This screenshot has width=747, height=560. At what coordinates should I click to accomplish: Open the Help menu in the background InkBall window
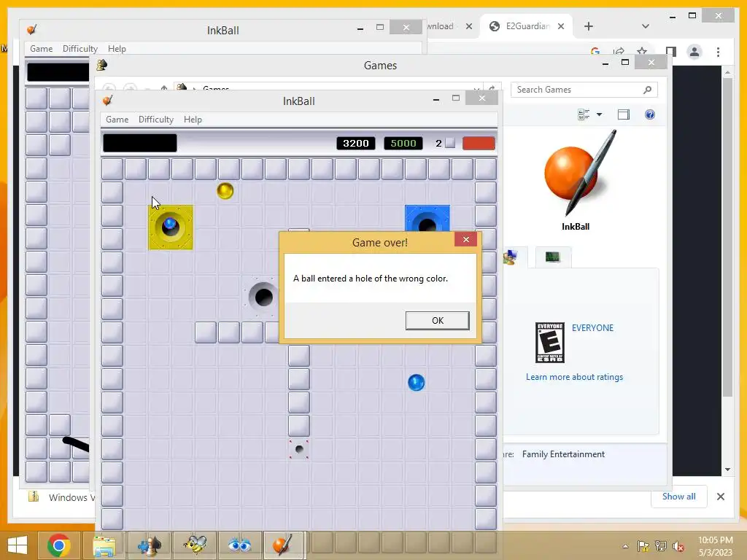[x=117, y=49]
